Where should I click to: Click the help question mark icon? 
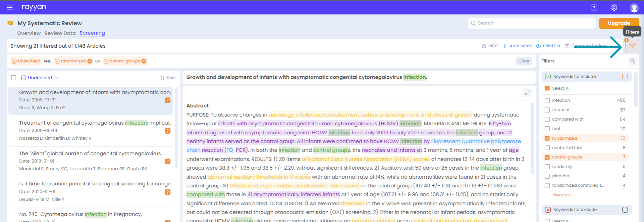[594, 7]
